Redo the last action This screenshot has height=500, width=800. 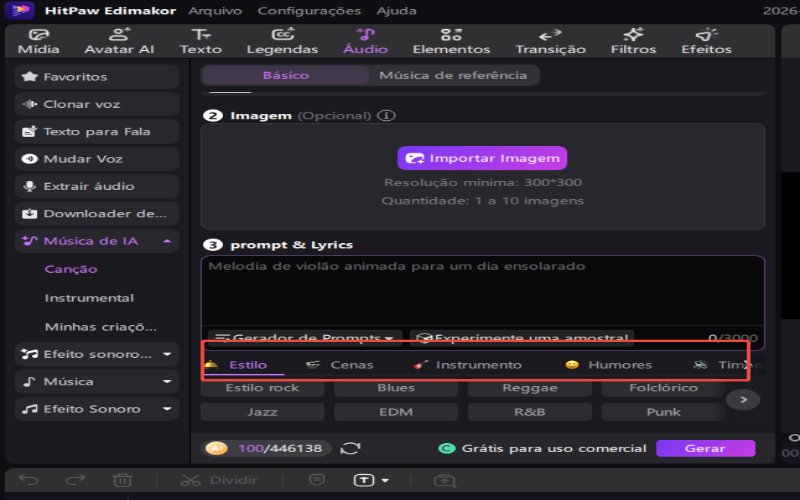click(x=75, y=480)
